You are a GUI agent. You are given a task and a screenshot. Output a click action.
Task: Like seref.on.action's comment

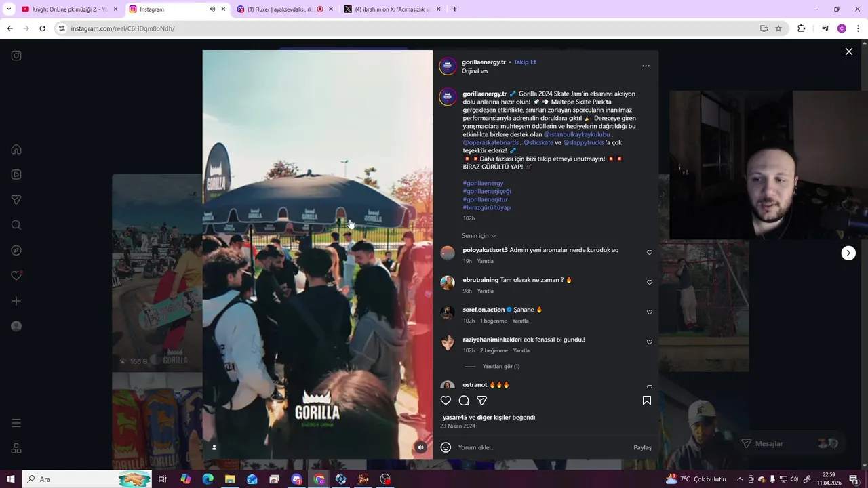point(650,312)
